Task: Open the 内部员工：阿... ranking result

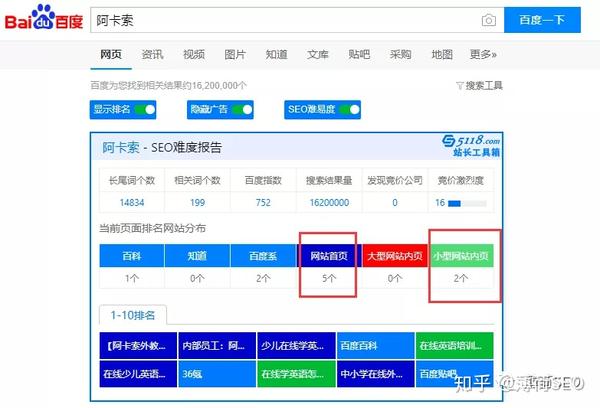Action: pos(217,346)
